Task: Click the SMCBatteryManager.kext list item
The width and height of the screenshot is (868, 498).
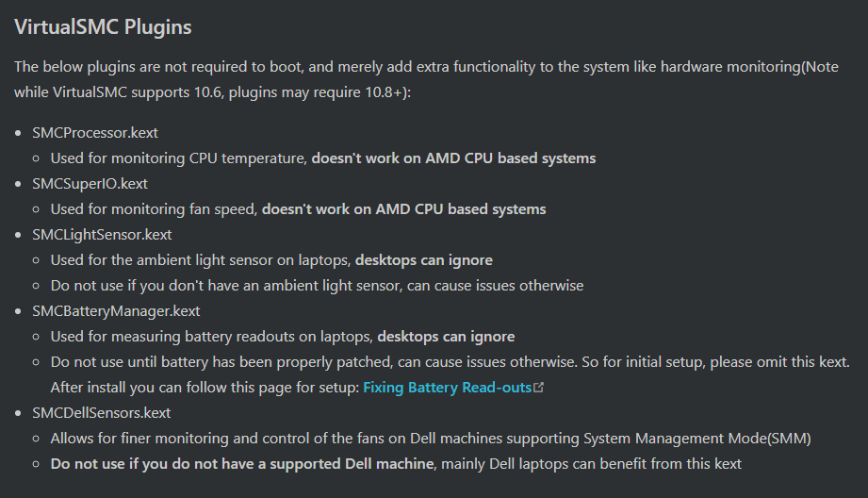Action: point(116,311)
